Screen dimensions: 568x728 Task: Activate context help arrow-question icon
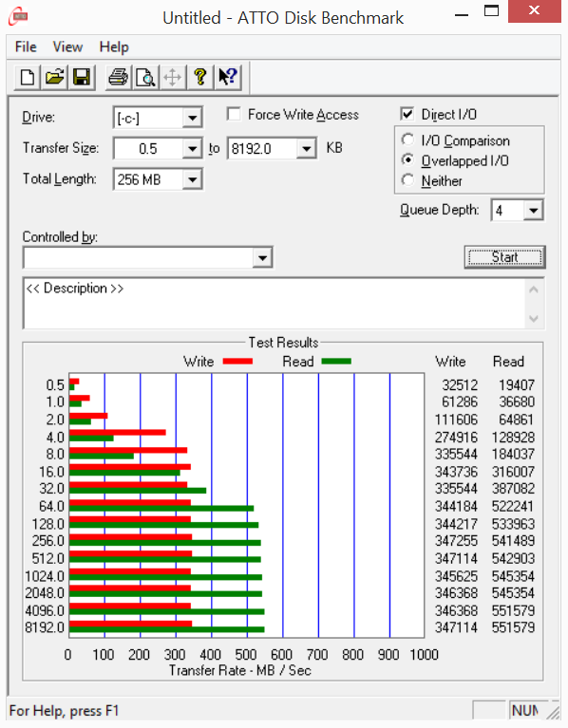pos(228,77)
